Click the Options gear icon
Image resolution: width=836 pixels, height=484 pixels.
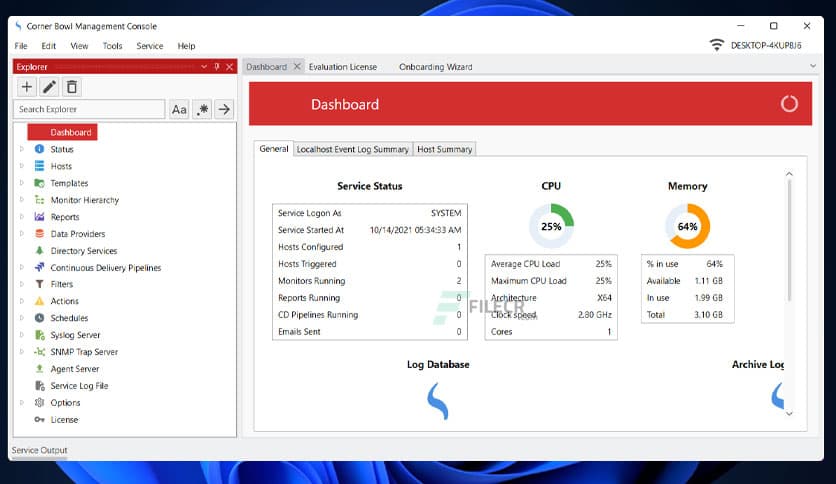(39, 402)
